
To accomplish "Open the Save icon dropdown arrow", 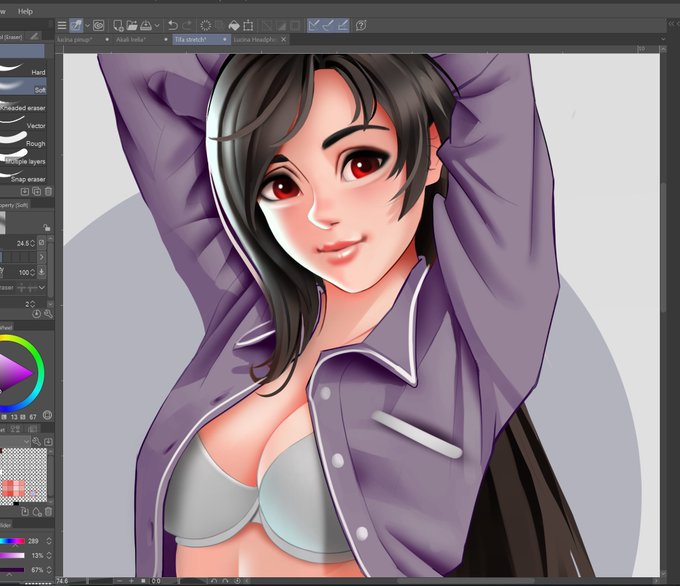I will 157,26.
